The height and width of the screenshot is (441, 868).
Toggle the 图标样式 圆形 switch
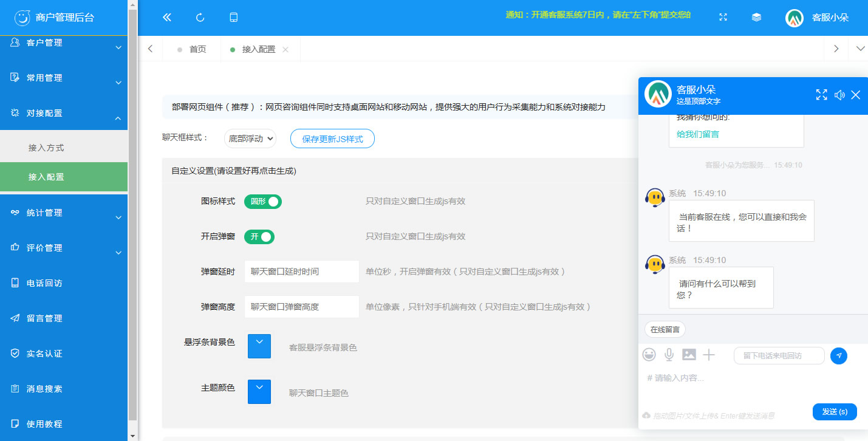coord(262,201)
